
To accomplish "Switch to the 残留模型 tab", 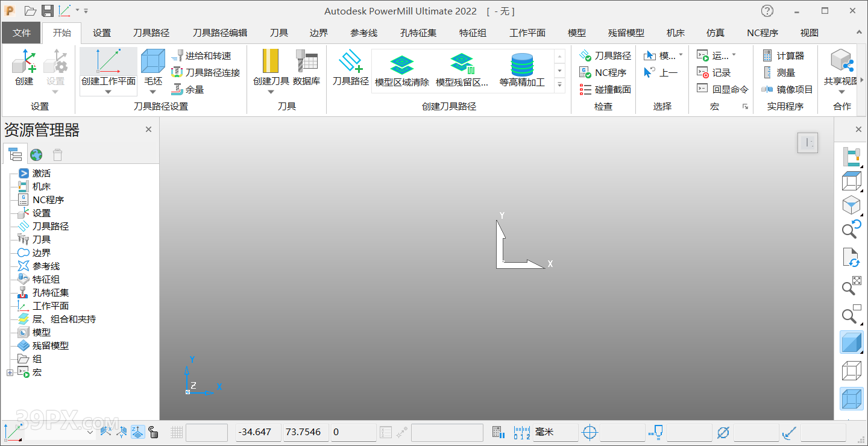I will click(x=626, y=33).
